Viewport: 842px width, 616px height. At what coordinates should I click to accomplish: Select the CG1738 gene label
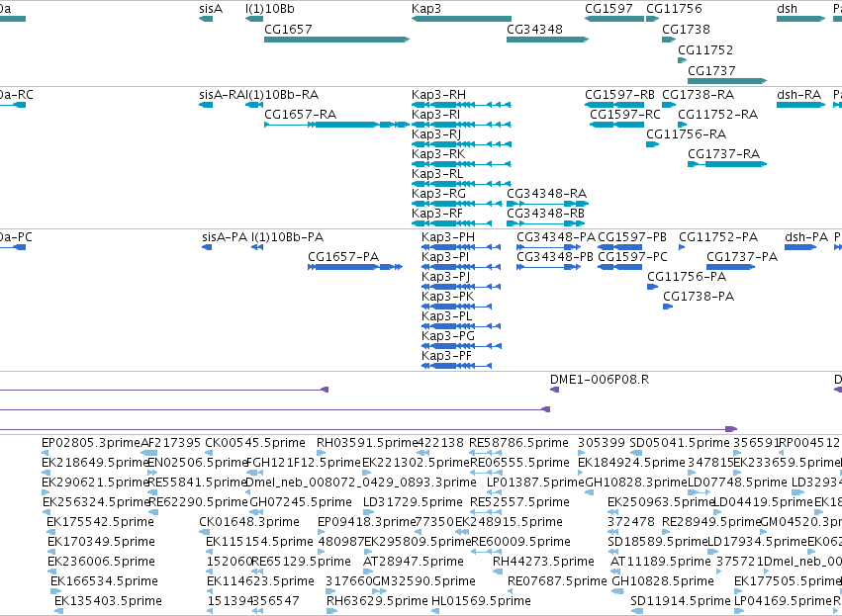click(686, 29)
